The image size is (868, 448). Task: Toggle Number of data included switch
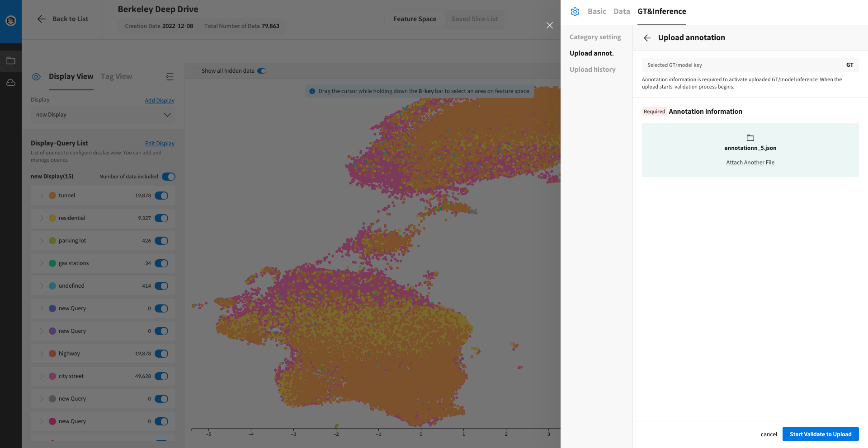169,177
